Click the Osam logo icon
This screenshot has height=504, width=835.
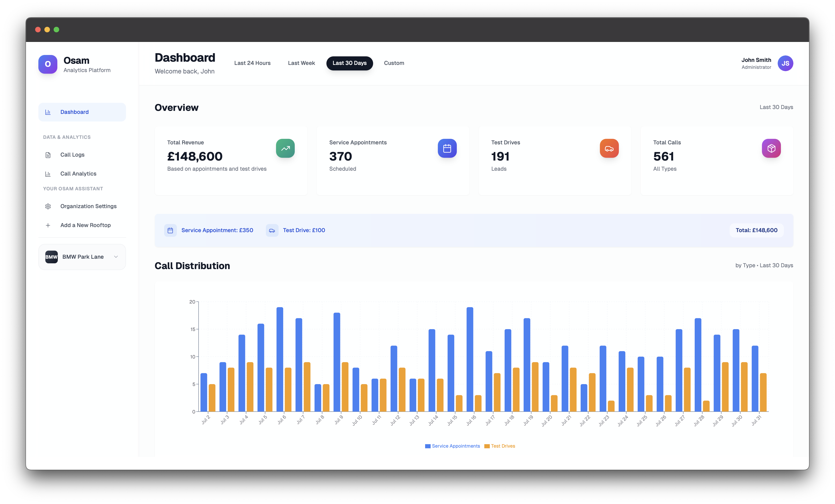48,64
